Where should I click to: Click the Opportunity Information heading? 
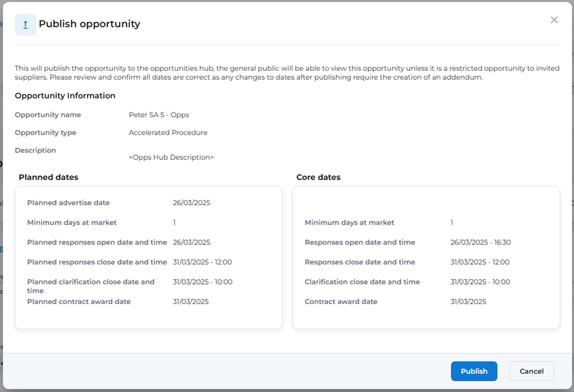(65, 96)
